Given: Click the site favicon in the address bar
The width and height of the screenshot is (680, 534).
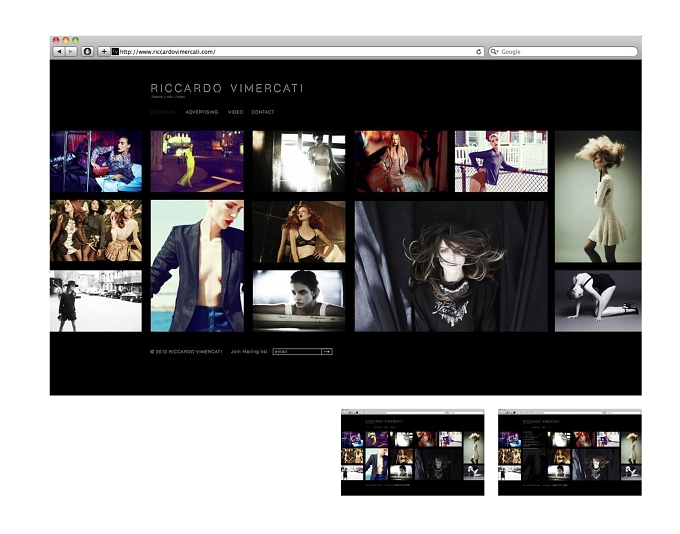Looking at the screenshot, I should point(115,52).
